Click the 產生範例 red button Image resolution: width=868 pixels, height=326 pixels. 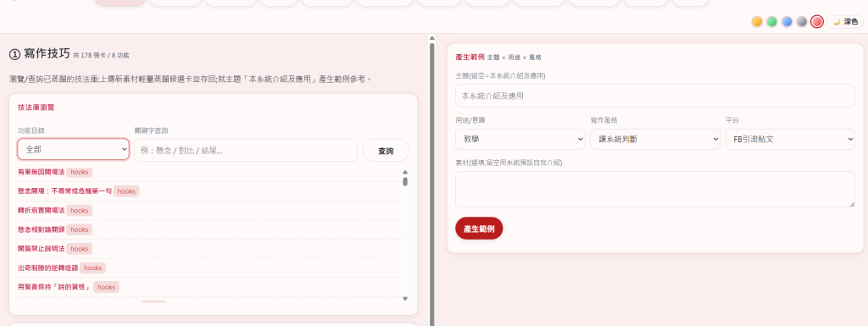479,229
